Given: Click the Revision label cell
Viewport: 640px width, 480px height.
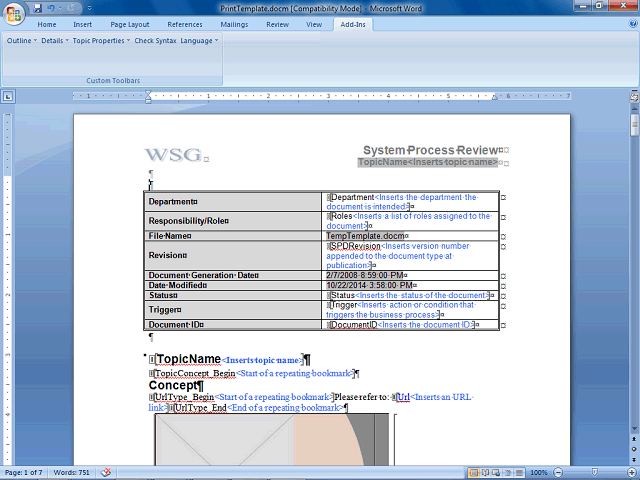Looking at the screenshot, I should click(233, 255).
